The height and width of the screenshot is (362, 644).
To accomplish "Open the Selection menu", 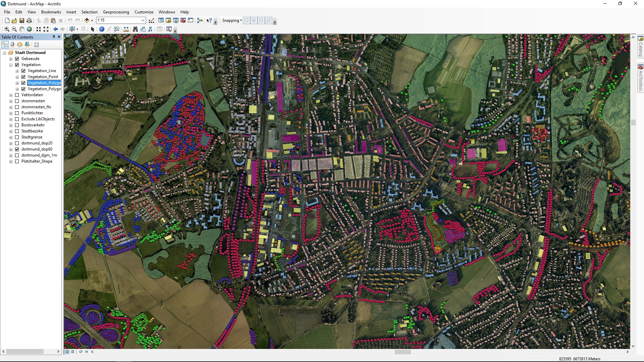I will click(89, 12).
